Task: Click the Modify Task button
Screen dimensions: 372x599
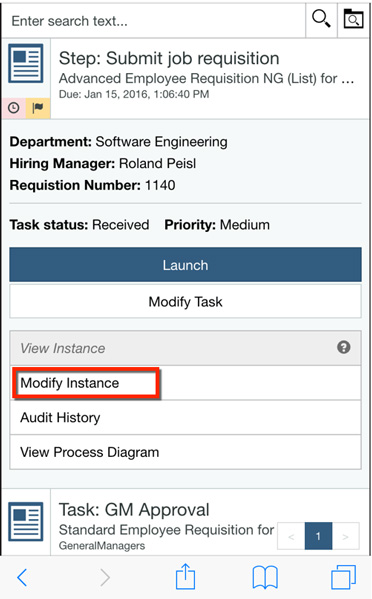Action: (185, 301)
